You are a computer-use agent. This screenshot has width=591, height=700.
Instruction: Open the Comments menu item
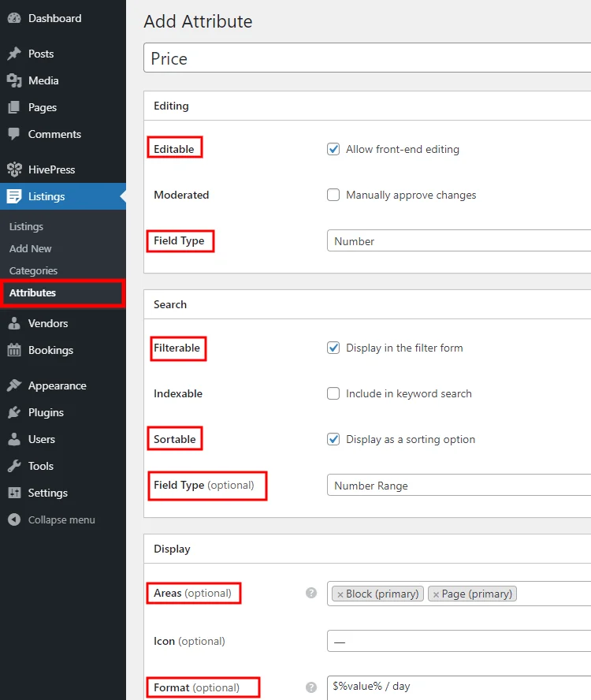click(54, 134)
